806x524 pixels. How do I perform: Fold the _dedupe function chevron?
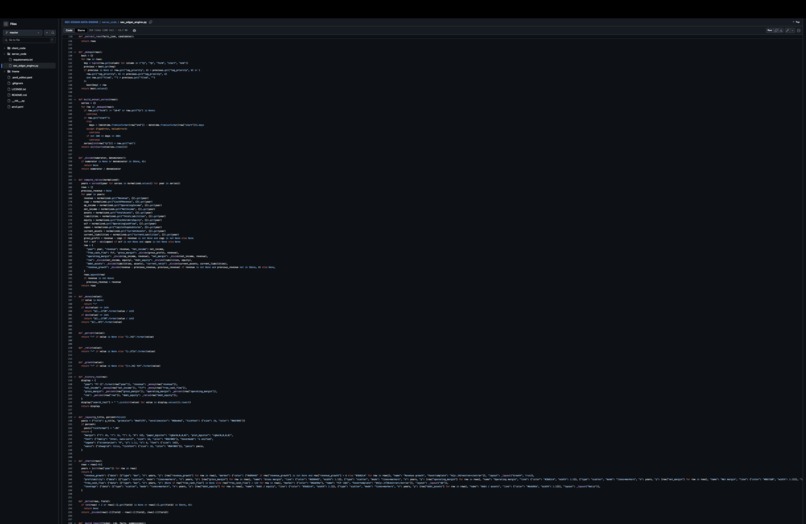pyautogui.click(x=75, y=52)
